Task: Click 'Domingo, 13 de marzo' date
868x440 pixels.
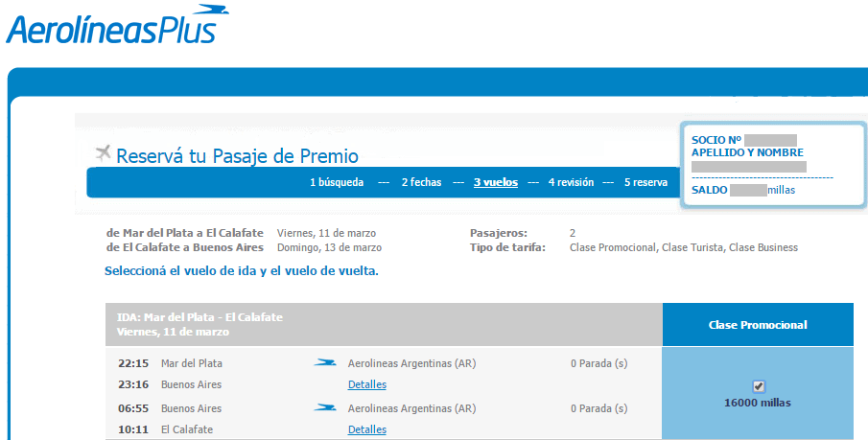Action: pos(329,247)
